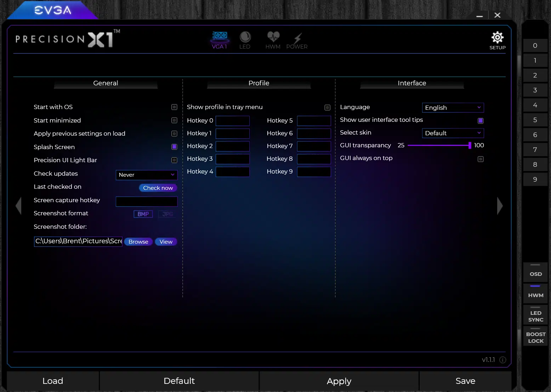The width and height of the screenshot is (551, 392).
Task: Select profile slot 6
Action: tap(535, 135)
